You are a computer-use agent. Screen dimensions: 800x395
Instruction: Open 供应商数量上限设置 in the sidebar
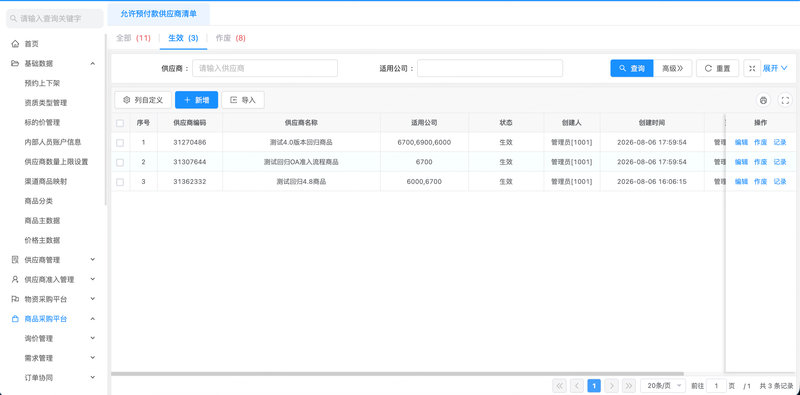tap(57, 162)
